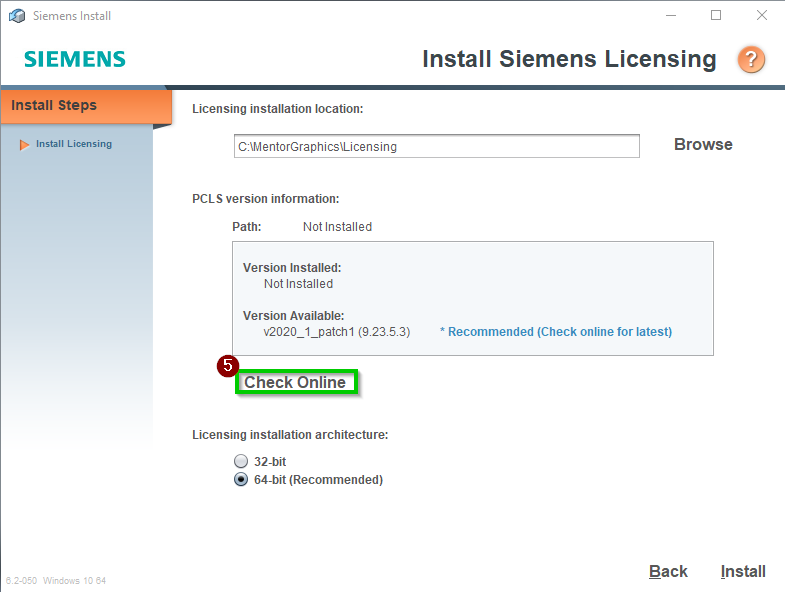785x592 pixels.
Task: Click the Check Online button
Action: [295, 382]
